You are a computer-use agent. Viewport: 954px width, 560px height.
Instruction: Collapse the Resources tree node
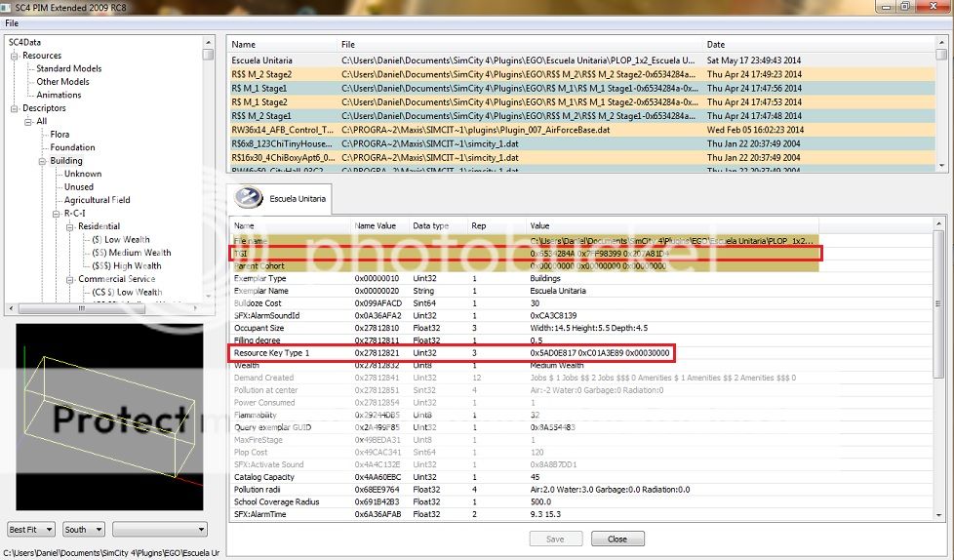(x=15, y=56)
